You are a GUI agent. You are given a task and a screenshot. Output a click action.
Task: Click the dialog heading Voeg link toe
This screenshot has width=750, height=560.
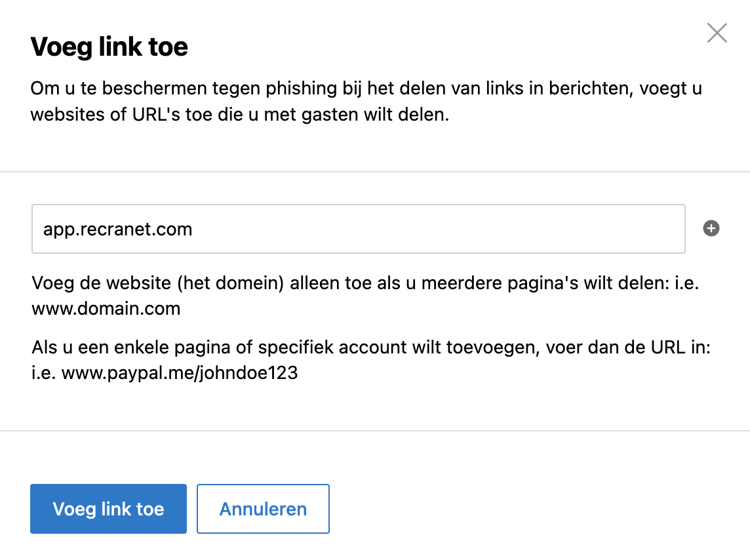point(109,47)
